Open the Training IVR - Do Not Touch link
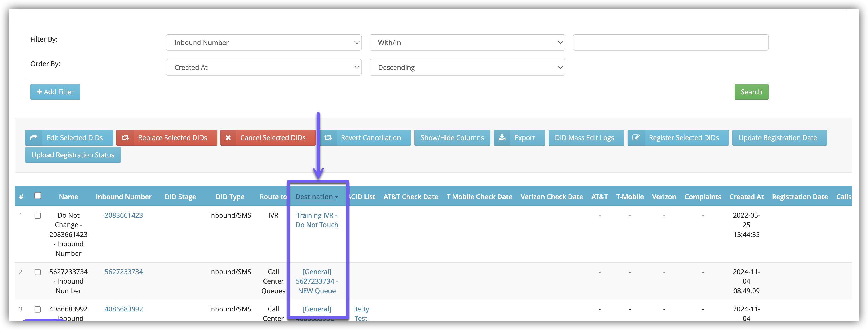Image resolution: width=868 pixels, height=330 pixels. coord(316,220)
